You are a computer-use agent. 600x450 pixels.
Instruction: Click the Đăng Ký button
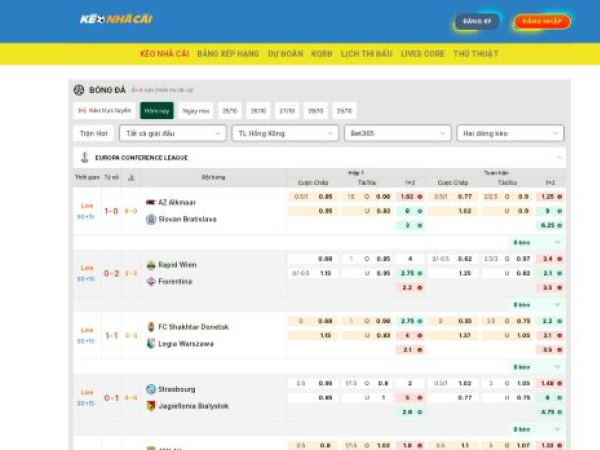tap(477, 21)
